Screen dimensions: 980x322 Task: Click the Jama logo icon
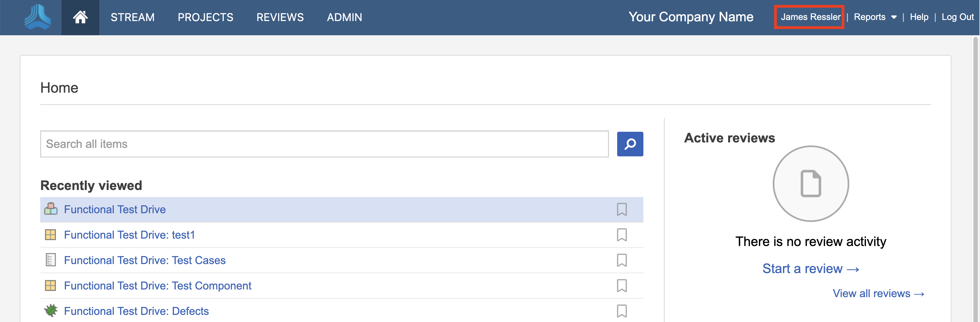coord(37,17)
